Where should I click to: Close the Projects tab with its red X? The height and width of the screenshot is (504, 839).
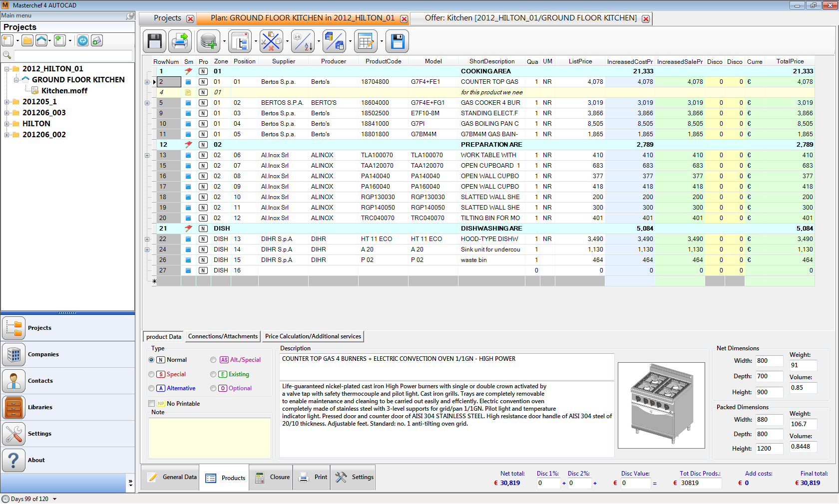click(190, 19)
